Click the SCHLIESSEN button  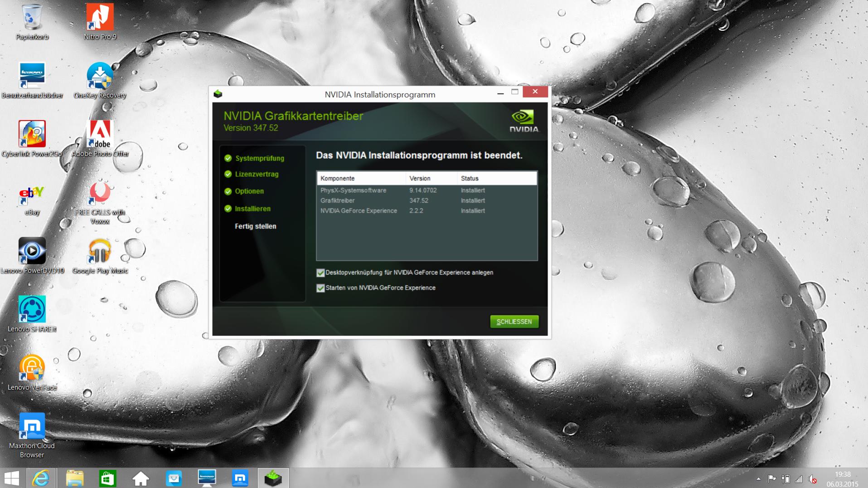(x=514, y=322)
